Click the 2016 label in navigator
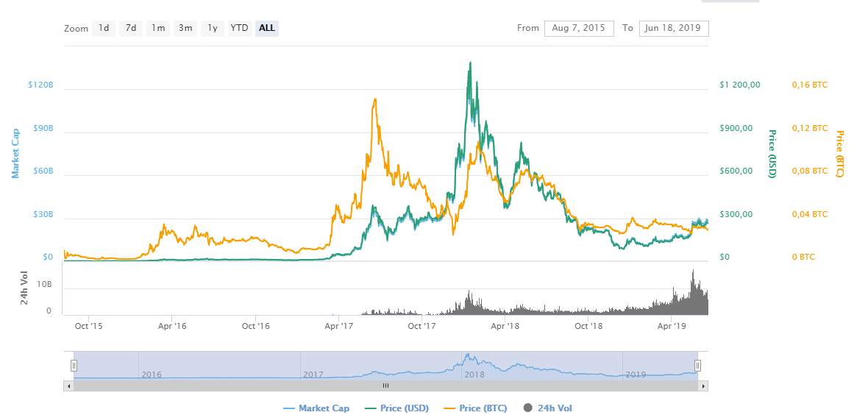The width and height of the screenshot is (868, 415). [152, 375]
